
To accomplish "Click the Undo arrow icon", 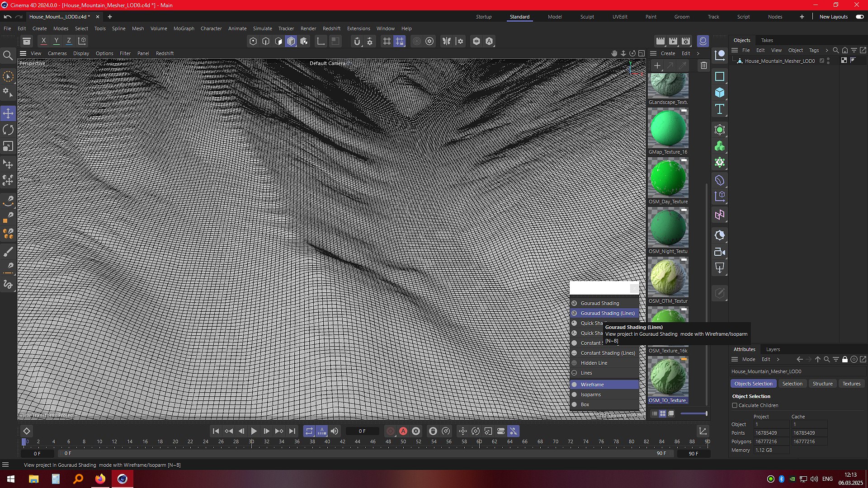I will (8, 17).
